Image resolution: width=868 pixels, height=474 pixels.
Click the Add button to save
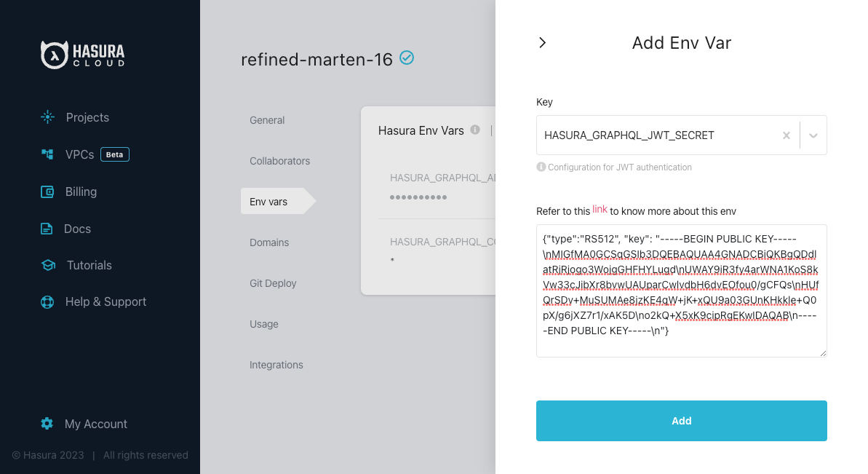click(x=681, y=420)
